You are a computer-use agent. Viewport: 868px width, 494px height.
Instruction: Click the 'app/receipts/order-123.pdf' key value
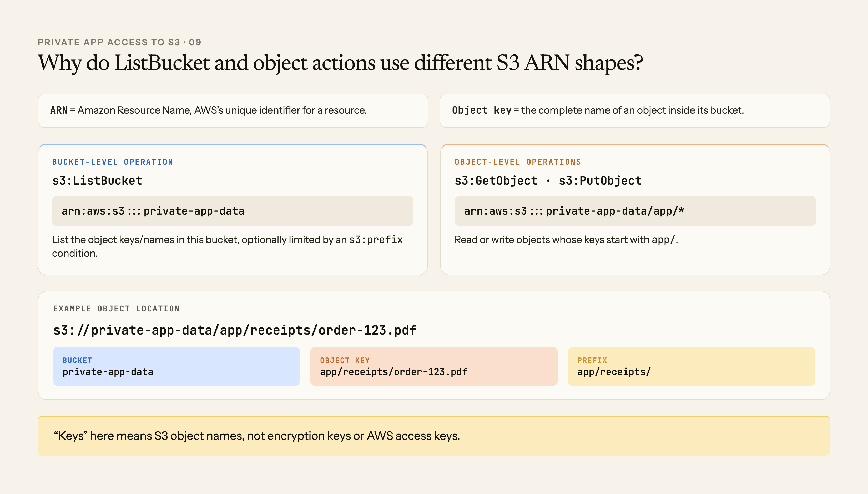[x=394, y=372]
